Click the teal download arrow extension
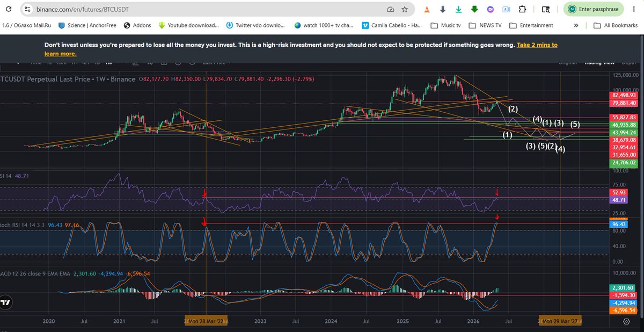The width and height of the screenshot is (644, 332). tap(459, 10)
